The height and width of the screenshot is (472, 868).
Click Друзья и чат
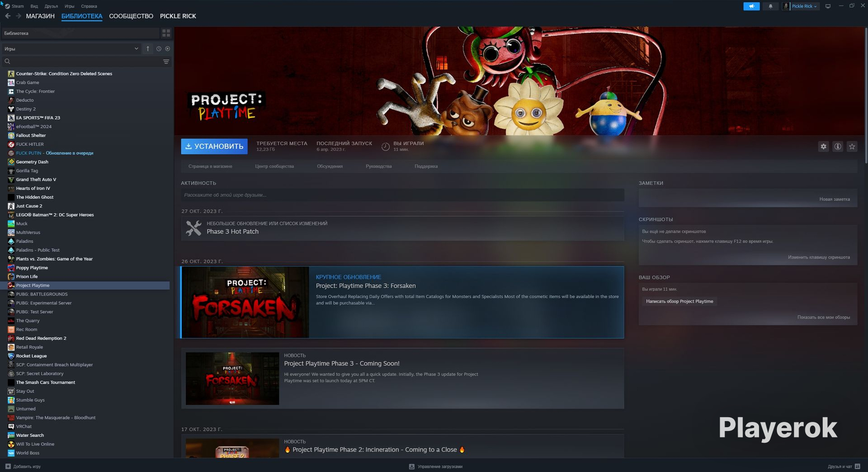(840, 466)
